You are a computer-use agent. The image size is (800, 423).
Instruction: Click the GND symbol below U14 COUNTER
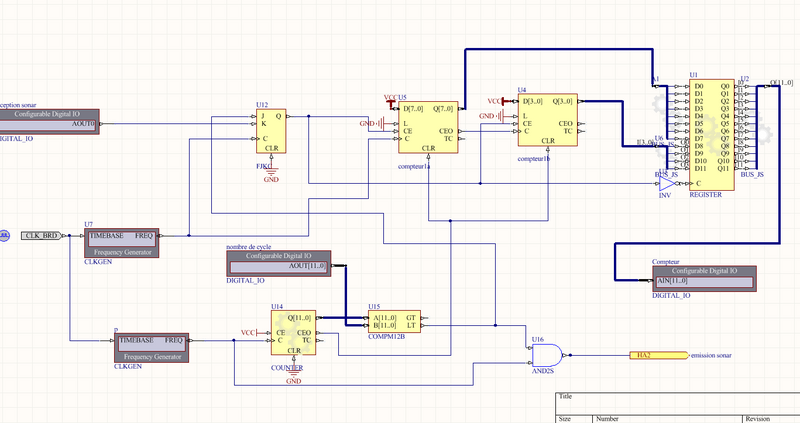(293, 373)
